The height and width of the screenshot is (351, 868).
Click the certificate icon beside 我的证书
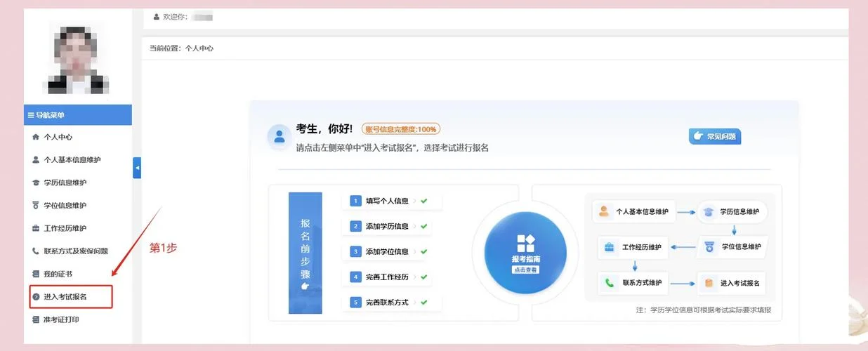pos(36,274)
